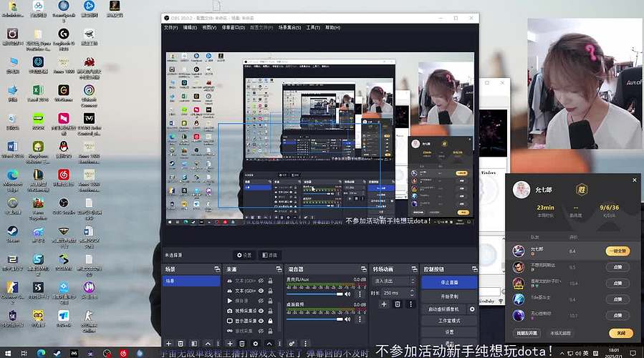The image size is (644, 358).
Task: Pop out the 场景 dock panel icon
Action: pyautogui.click(x=217, y=269)
